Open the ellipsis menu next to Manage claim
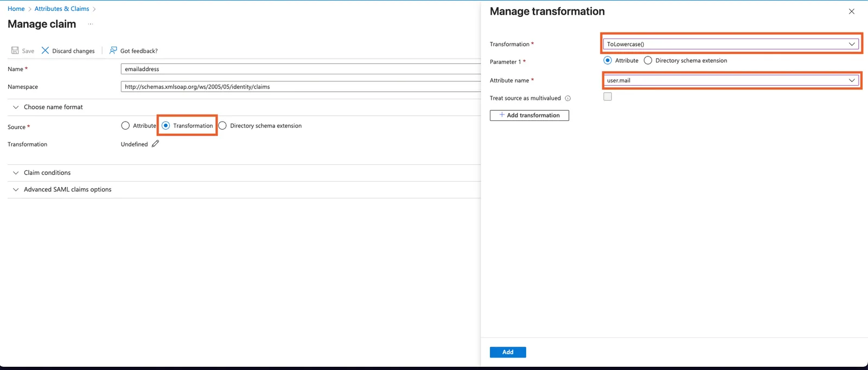Viewport: 868px width, 370px height. point(91,24)
